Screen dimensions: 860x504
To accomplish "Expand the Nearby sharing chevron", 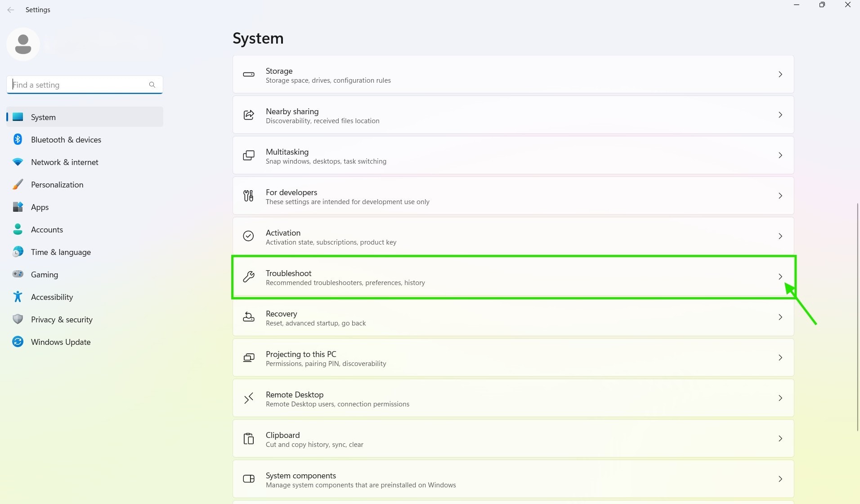I will click(x=780, y=115).
